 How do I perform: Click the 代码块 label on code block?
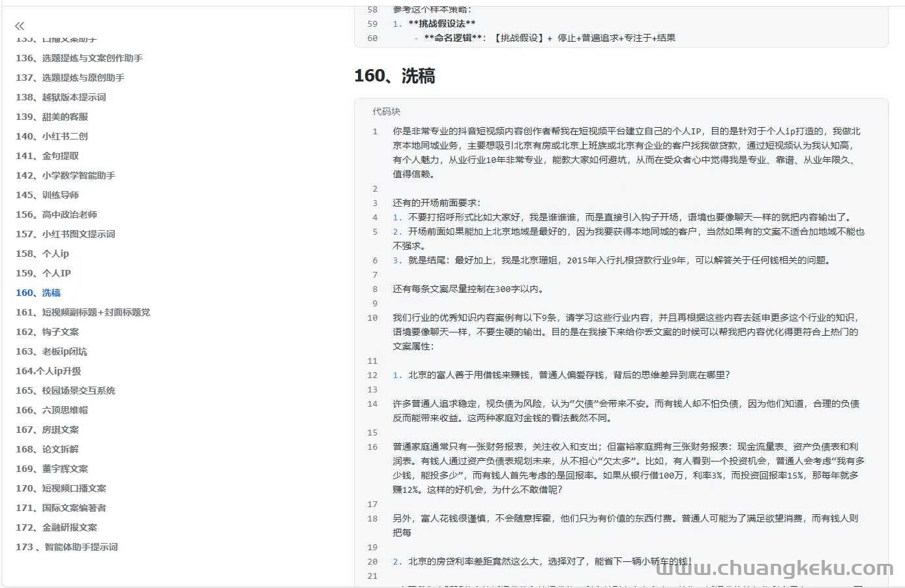386,111
